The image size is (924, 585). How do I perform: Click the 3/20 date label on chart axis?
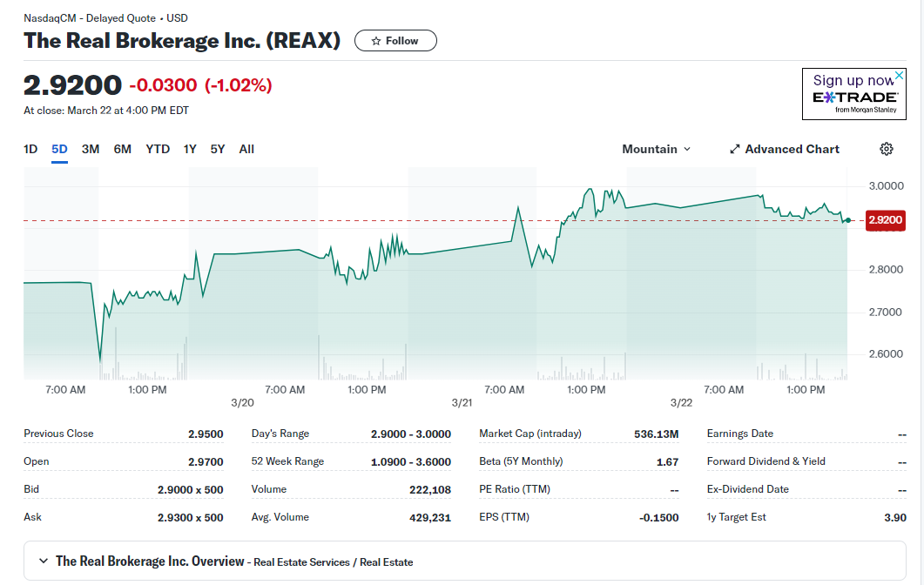(x=242, y=403)
